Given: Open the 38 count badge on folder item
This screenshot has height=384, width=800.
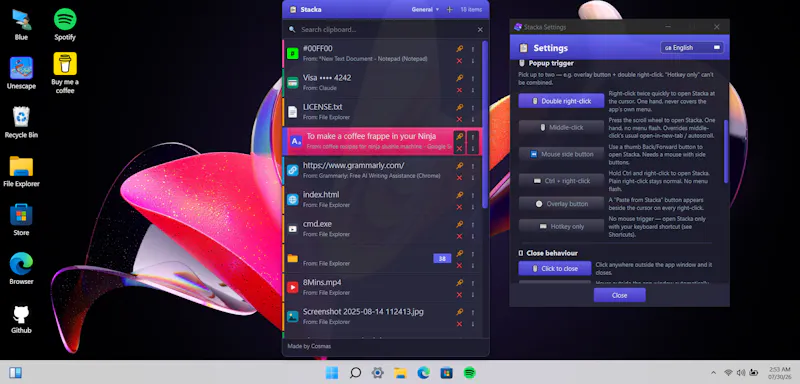Looking at the screenshot, I should 442,259.
